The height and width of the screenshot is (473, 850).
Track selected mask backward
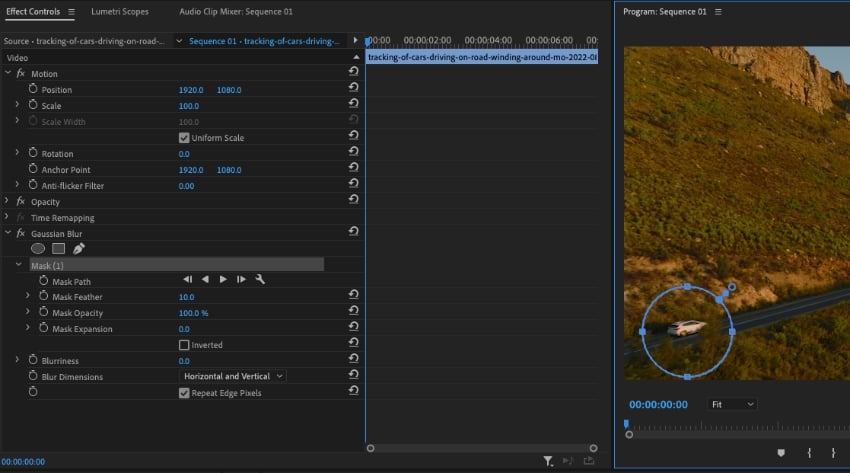pyautogui.click(x=205, y=280)
